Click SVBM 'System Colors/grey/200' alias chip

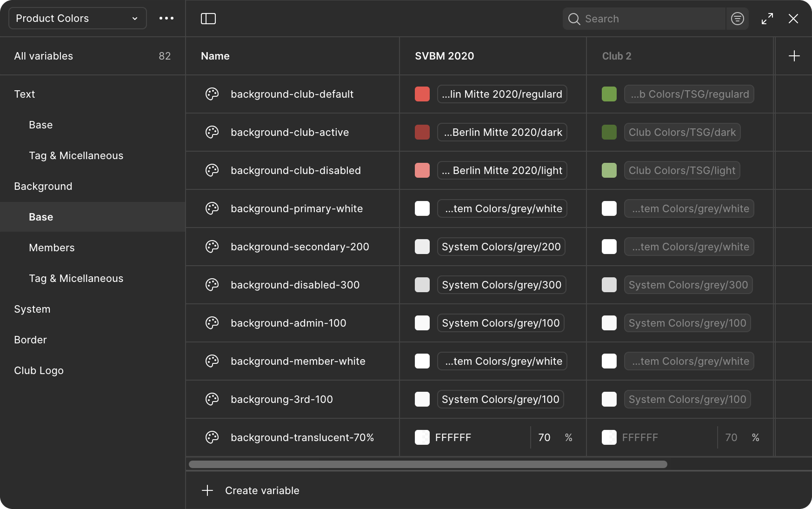point(501,247)
